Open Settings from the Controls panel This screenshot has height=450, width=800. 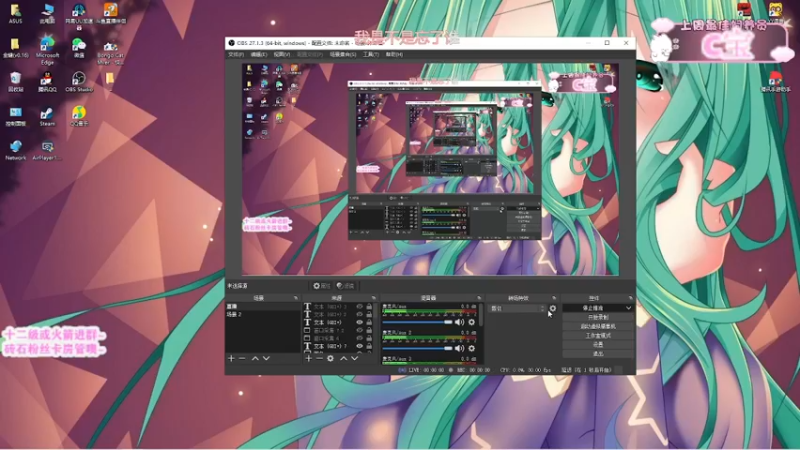click(598, 345)
